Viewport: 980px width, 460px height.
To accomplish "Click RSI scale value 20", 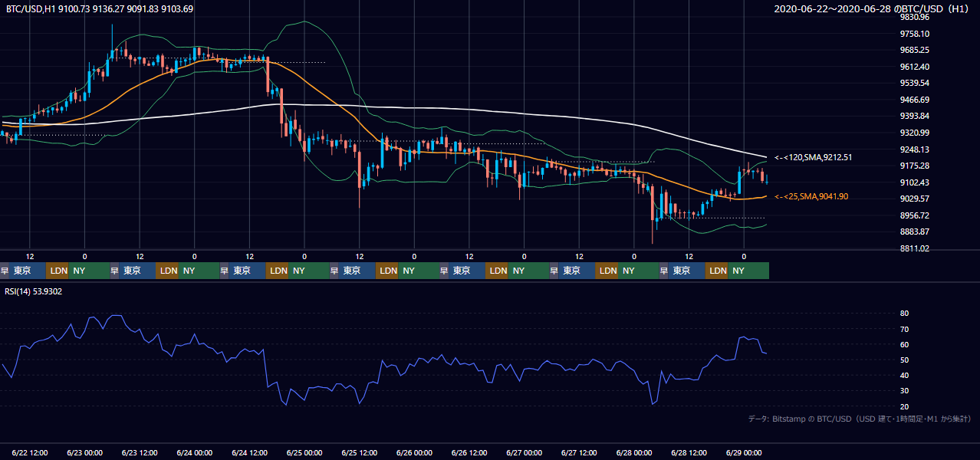I will point(904,406).
